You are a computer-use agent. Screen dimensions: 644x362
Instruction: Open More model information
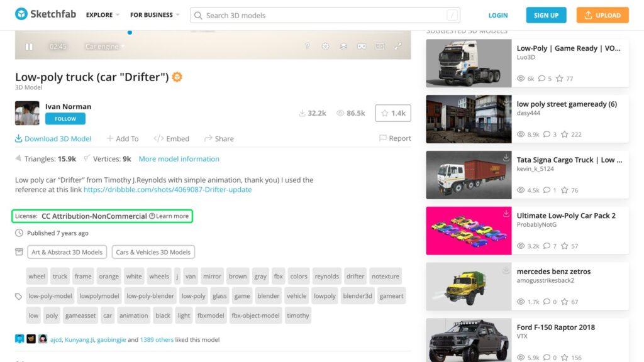point(179,159)
